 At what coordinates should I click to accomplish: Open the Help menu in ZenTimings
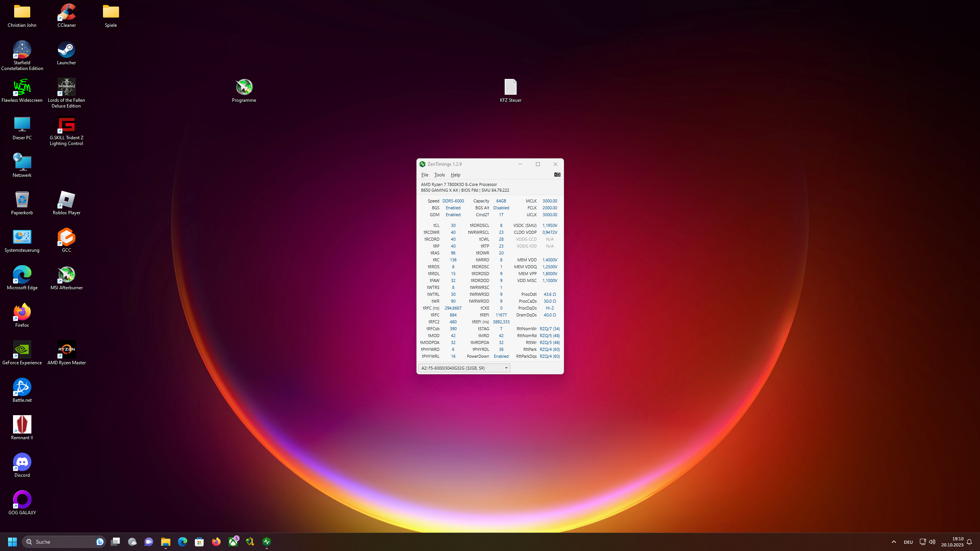coord(455,175)
